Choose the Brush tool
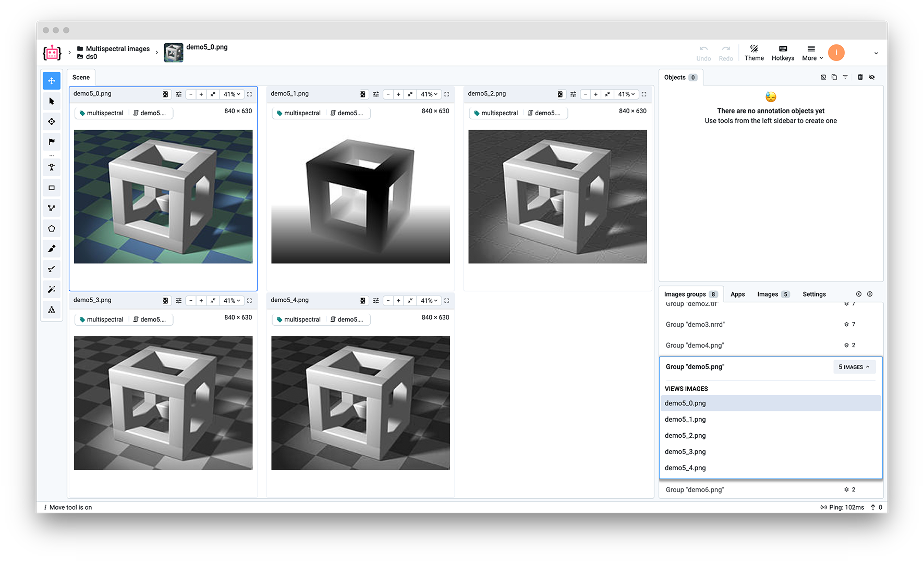This screenshot has width=924, height=565. pyautogui.click(x=52, y=249)
